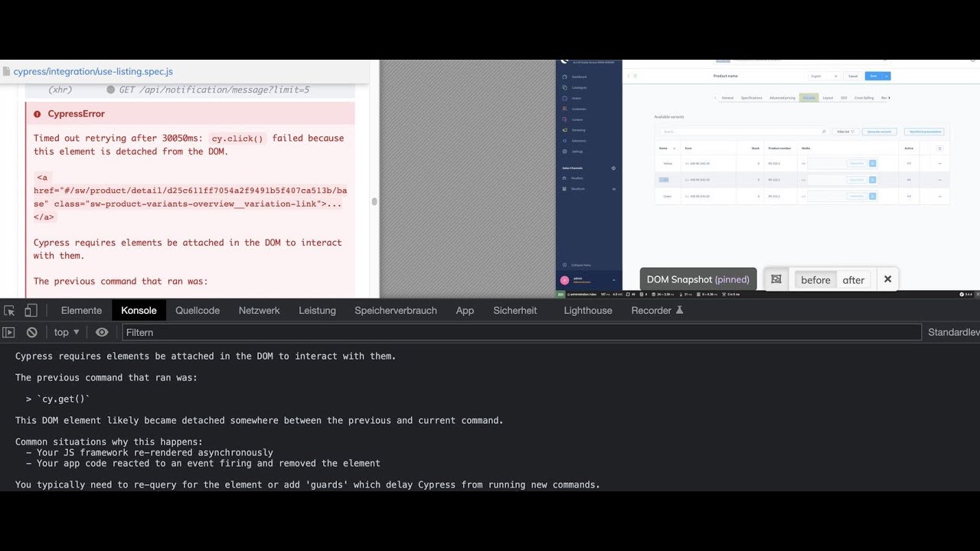Click the DOM snapshot highlights toggle icon

(776, 279)
